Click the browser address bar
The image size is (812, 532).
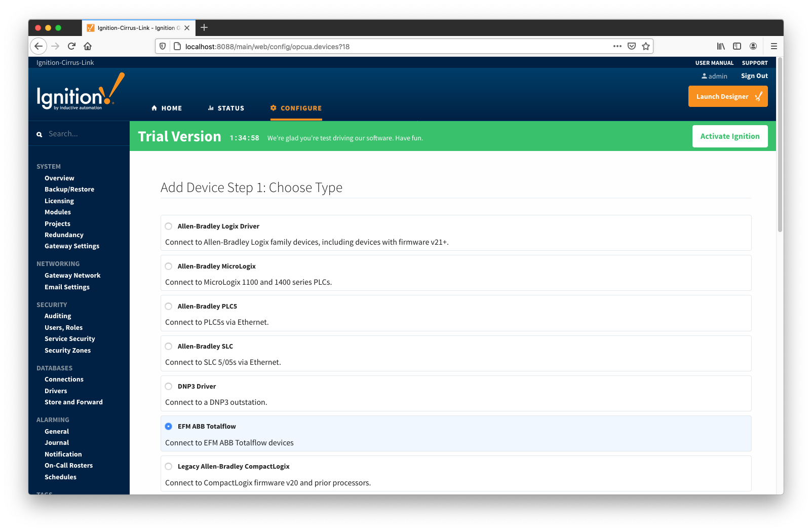click(x=395, y=46)
